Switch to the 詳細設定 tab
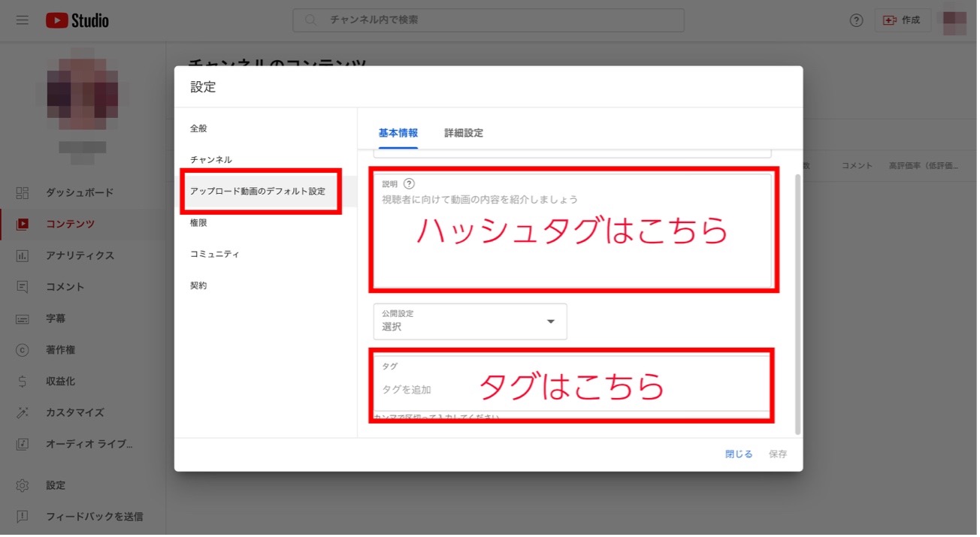The height and width of the screenshot is (537, 980). pos(464,133)
